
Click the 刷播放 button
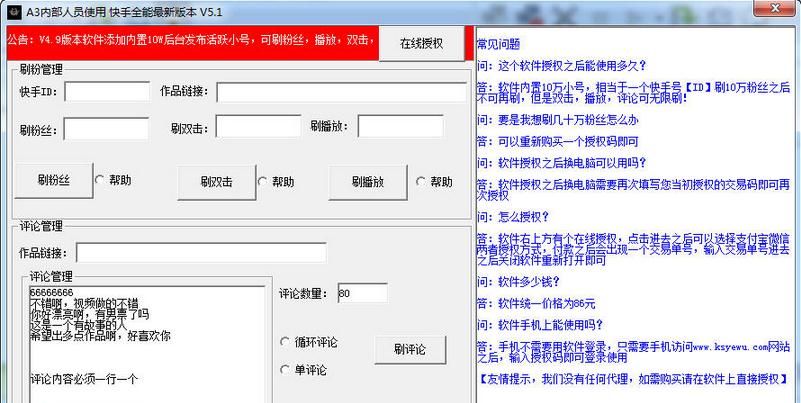tap(368, 182)
